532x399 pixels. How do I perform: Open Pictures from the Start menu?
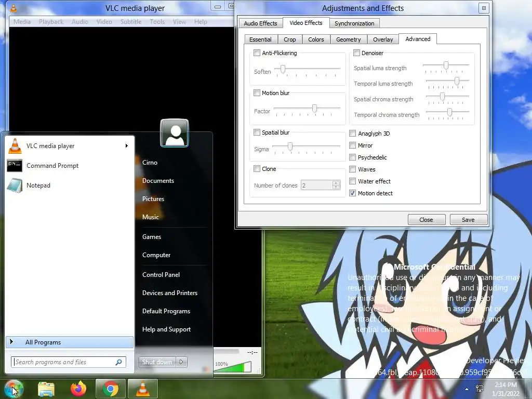pos(153,199)
